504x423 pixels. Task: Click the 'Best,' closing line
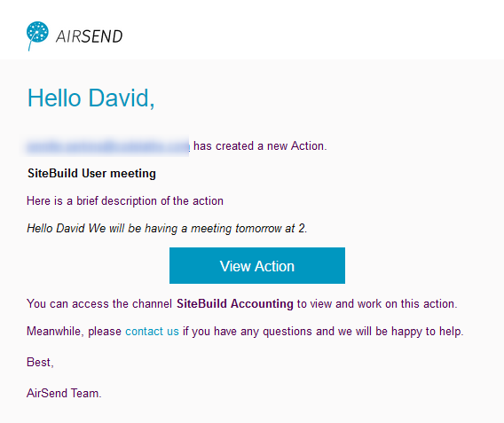[x=40, y=363]
